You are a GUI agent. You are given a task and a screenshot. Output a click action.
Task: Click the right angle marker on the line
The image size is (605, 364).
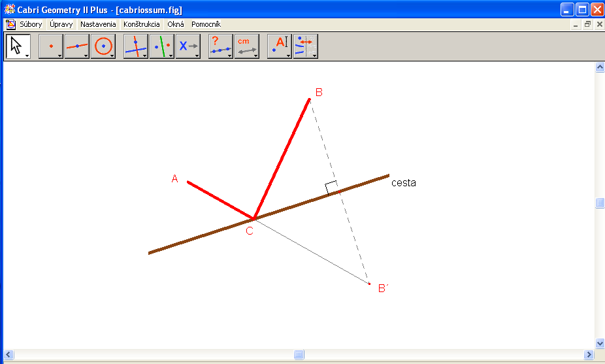pos(331,187)
